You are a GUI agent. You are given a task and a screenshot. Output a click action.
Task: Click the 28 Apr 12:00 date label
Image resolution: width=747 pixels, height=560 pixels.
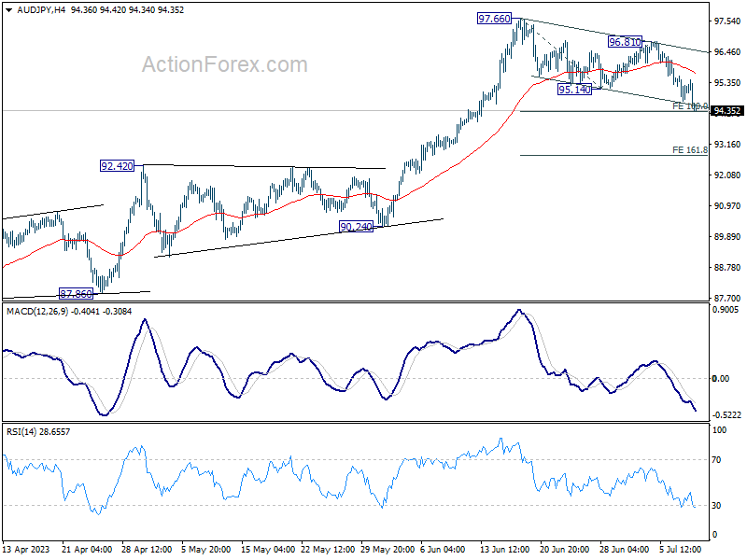tap(147, 550)
